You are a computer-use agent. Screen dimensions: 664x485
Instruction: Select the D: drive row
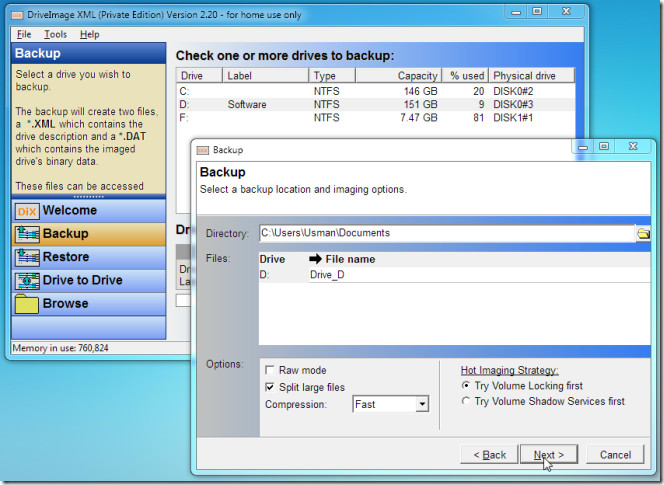(376, 104)
